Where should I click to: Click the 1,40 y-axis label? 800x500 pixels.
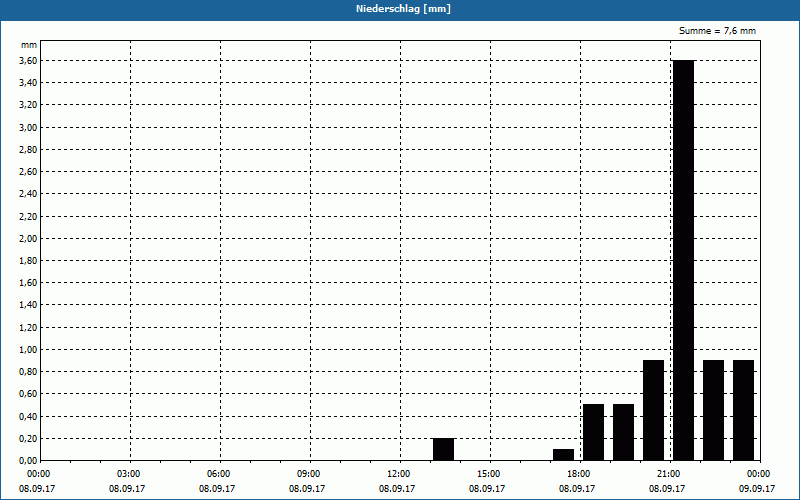pyautogui.click(x=28, y=305)
